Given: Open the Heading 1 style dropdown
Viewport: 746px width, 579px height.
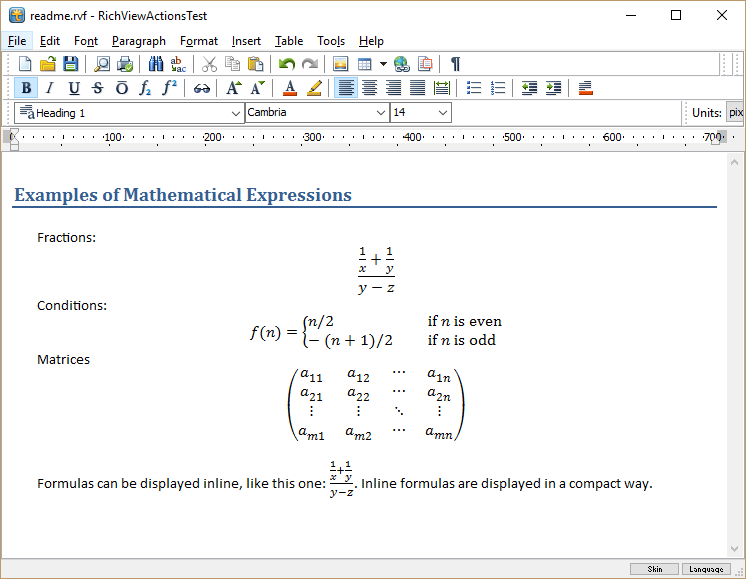Looking at the screenshot, I should 236,113.
